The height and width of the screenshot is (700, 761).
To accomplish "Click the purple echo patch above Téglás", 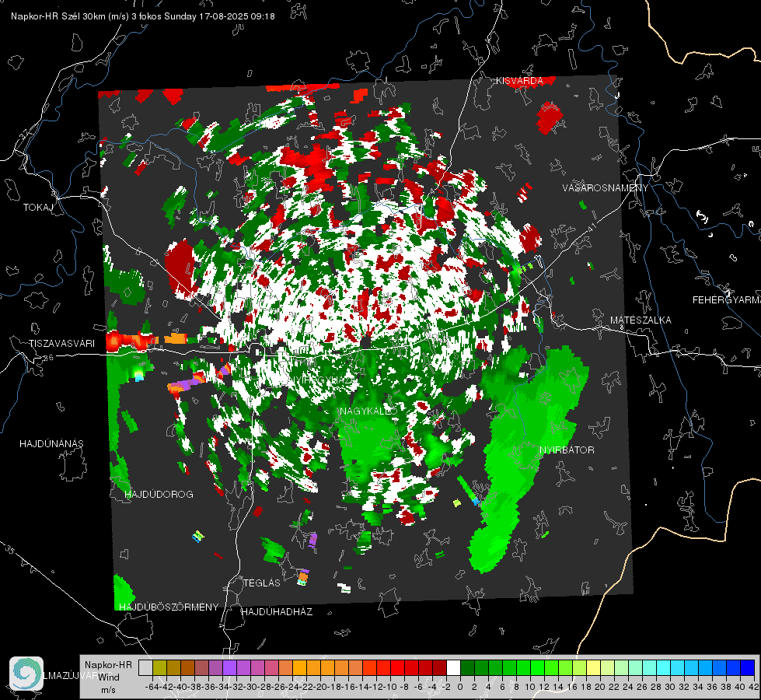I will pos(312,540).
